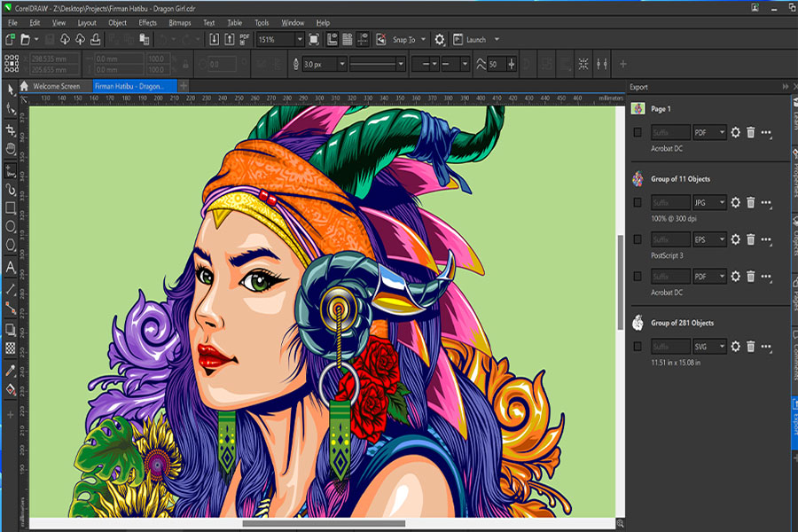Click the horizontal scrollbar thumb
Screen dimensions: 798x532
(324, 523)
